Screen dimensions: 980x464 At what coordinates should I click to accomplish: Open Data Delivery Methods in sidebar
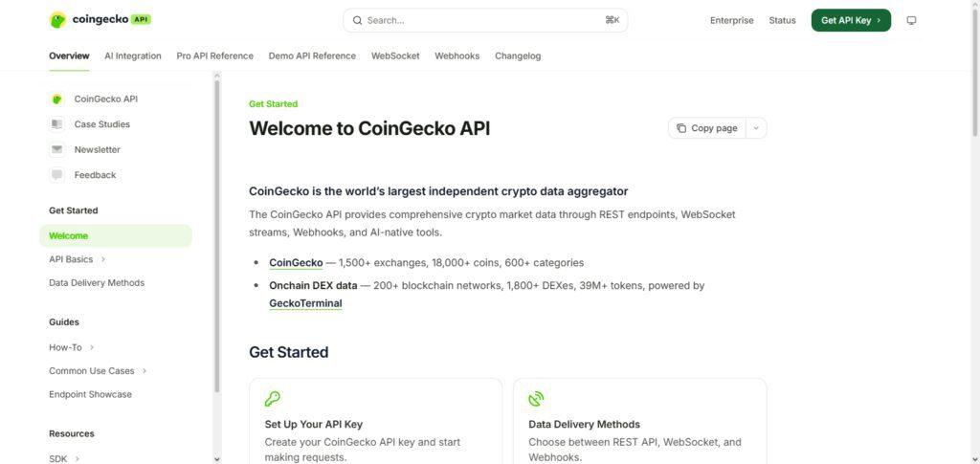[x=97, y=283]
